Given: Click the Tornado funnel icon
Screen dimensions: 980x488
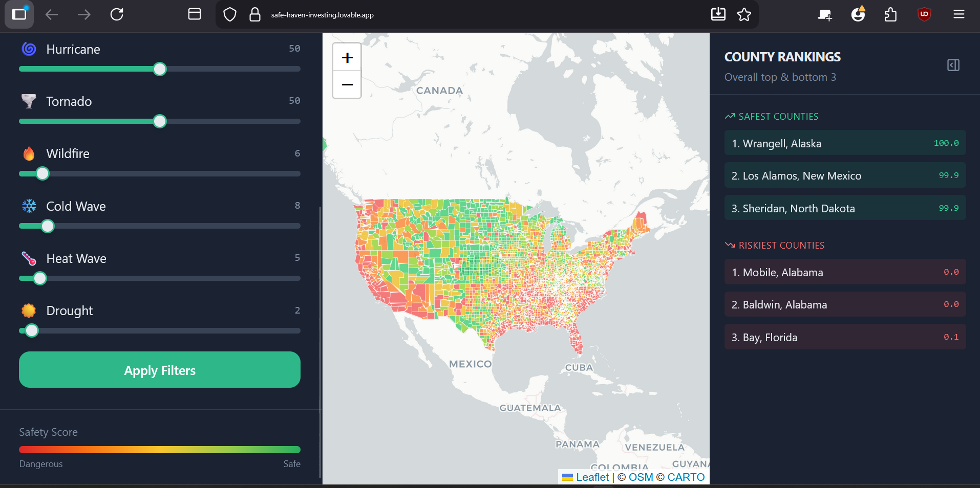Looking at the screenshot, I should (29, 101).
